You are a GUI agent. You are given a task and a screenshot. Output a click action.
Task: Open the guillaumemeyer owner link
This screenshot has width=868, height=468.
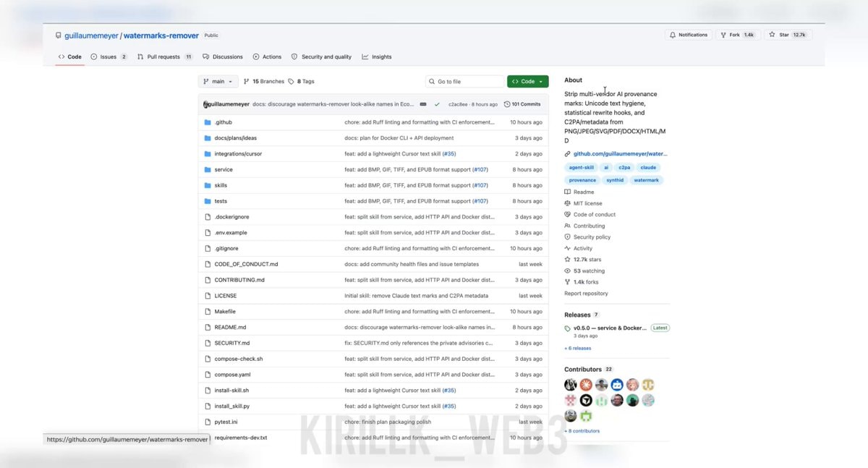tap(92, 35)
